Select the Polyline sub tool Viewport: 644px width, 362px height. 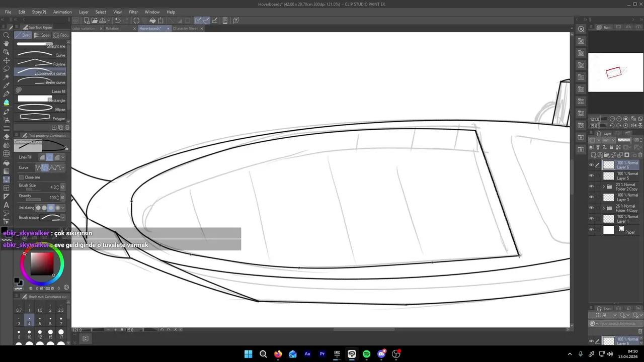coord(41,63)
